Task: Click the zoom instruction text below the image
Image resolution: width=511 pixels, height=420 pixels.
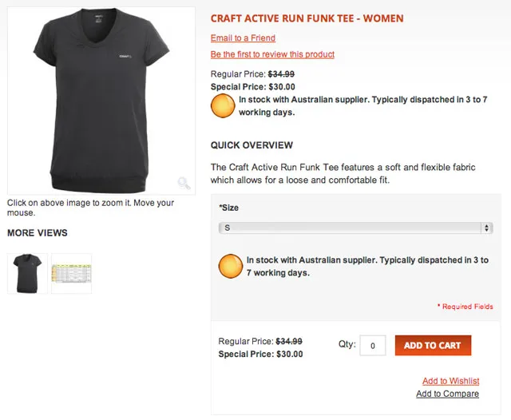Action: (x=90, y=208)
